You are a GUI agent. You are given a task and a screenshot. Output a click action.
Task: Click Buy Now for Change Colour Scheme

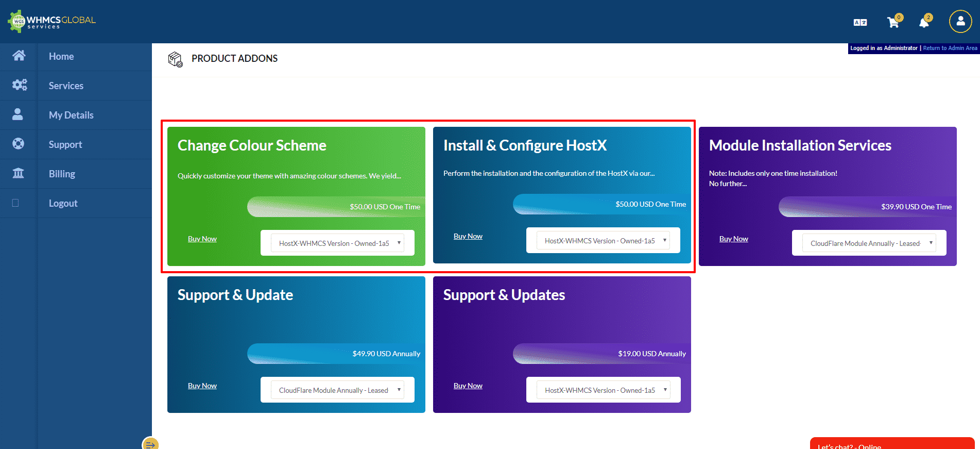pos(202,239)
